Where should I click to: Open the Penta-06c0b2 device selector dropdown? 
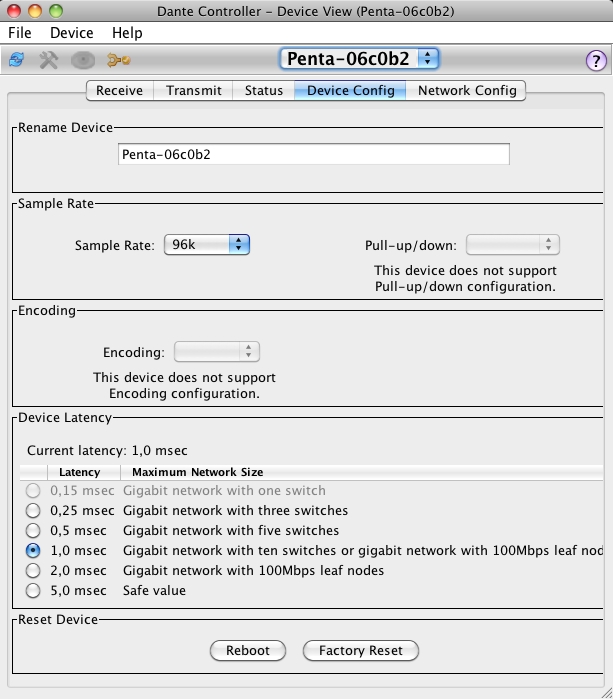tap(359, 58)
